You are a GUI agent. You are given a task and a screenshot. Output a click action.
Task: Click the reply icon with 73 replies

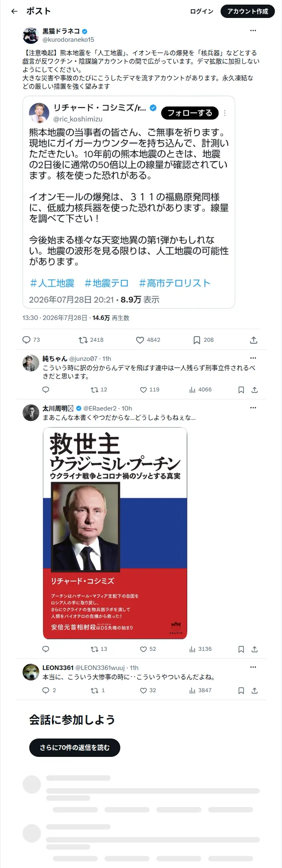tap(26, 340)
